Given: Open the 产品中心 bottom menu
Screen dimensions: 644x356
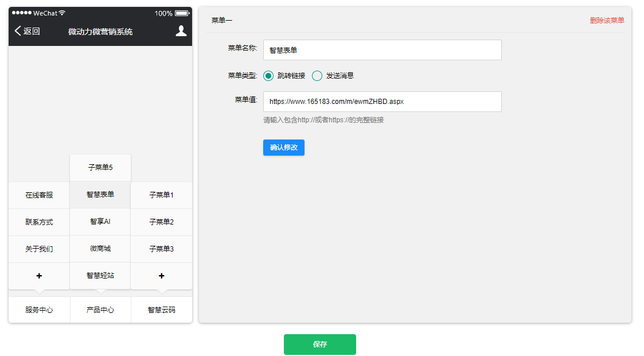Looking at the screenshot, I should pos(100,310).
